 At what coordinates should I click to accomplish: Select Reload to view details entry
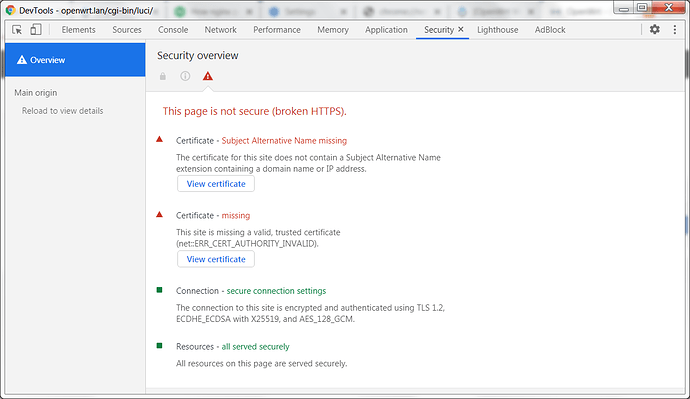pos(62,111)
